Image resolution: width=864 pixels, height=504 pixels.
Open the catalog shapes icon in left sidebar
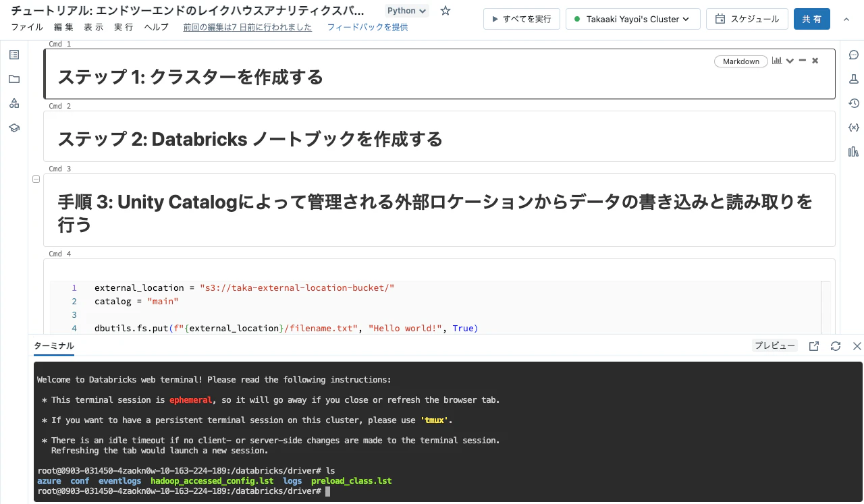14,103
